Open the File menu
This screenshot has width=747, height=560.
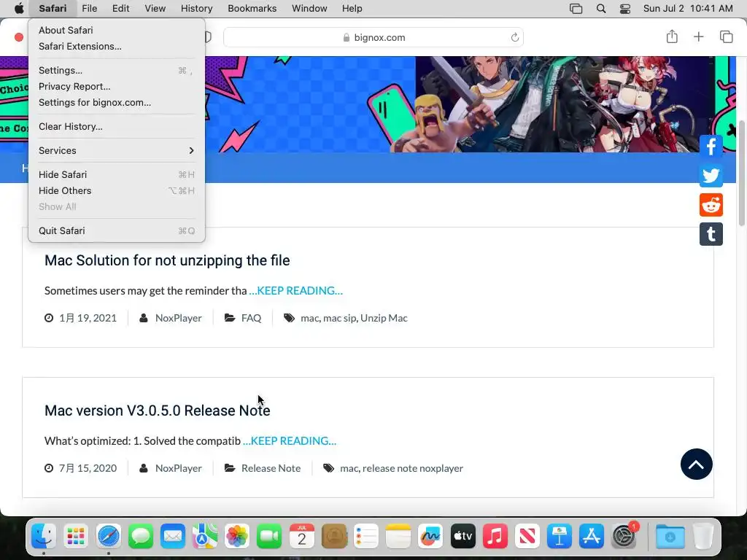pos(89,9)
